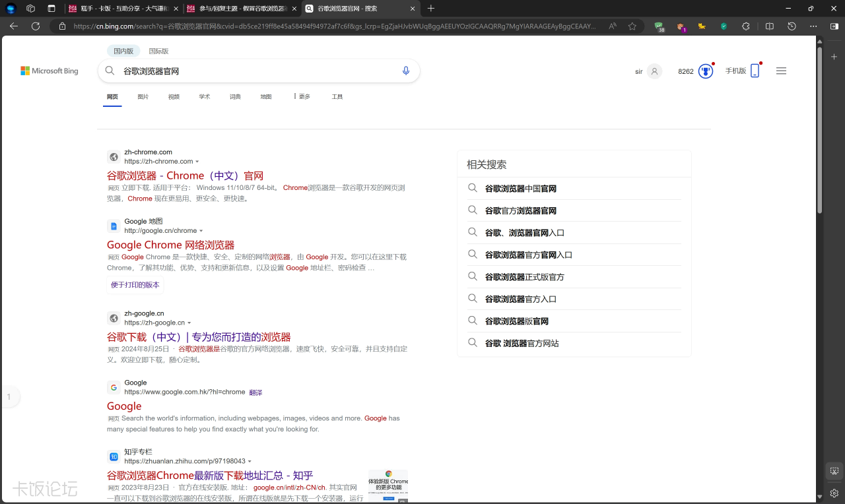845x504 pixels.
Task: View site information lock icon in address bar
Action: click(x=62, y=26)
